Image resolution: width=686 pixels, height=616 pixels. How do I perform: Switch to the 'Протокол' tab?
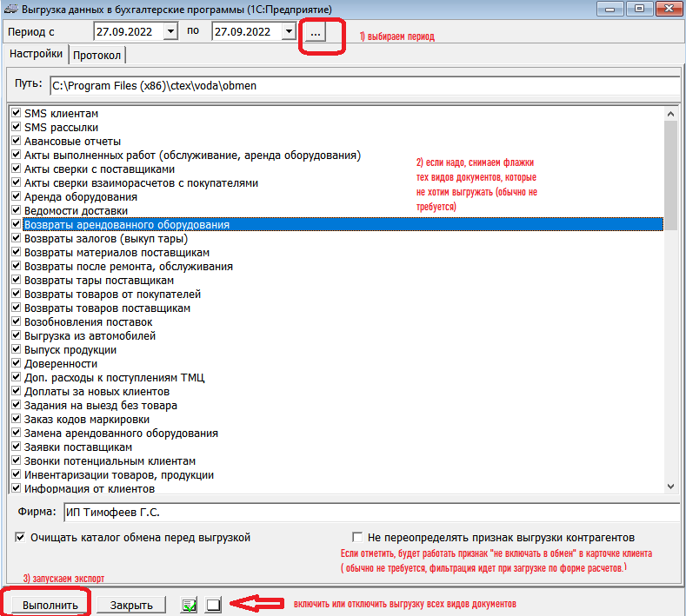click(97, 55)
